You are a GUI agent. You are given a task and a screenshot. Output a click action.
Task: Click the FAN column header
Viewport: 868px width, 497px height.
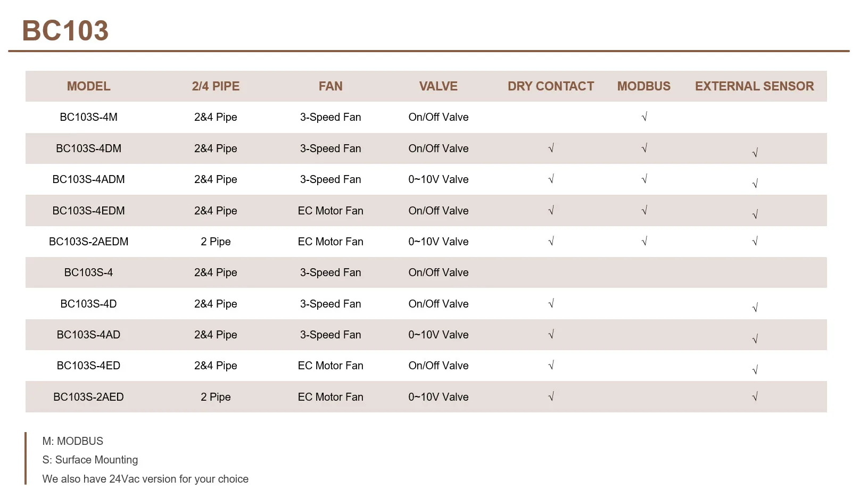tap(330, 86)
